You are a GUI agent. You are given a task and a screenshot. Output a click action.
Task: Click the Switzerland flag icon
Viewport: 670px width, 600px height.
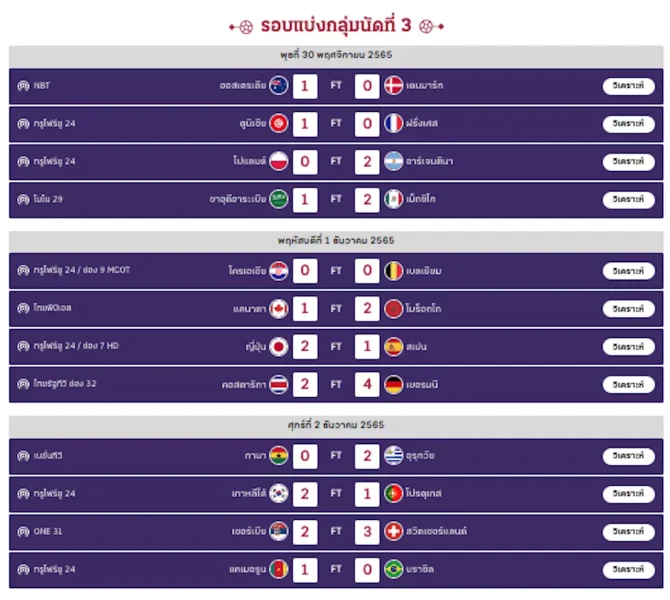(393, 531)
